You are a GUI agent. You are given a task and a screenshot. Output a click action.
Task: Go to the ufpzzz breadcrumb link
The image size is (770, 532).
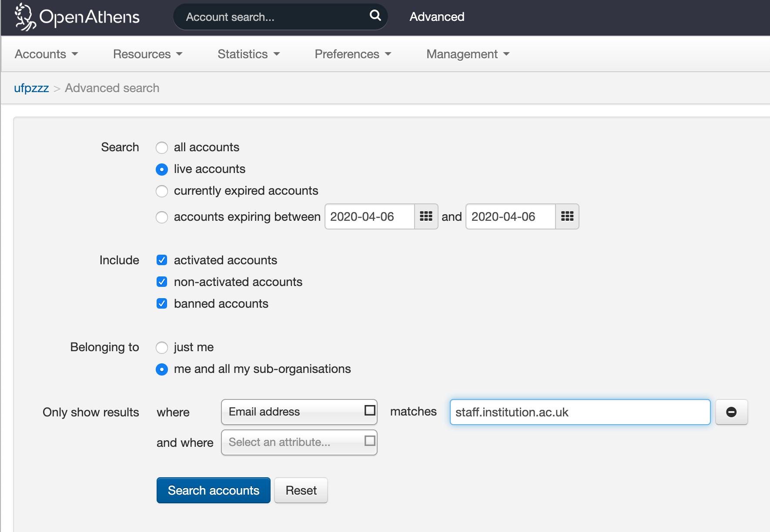coord(31,88)
